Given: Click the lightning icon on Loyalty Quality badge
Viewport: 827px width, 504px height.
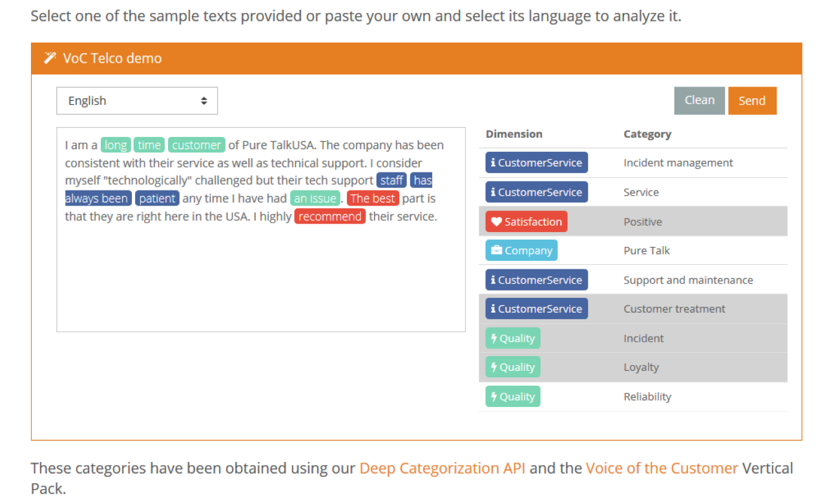Looking at the screenshot, I should [x=494, y=368].
